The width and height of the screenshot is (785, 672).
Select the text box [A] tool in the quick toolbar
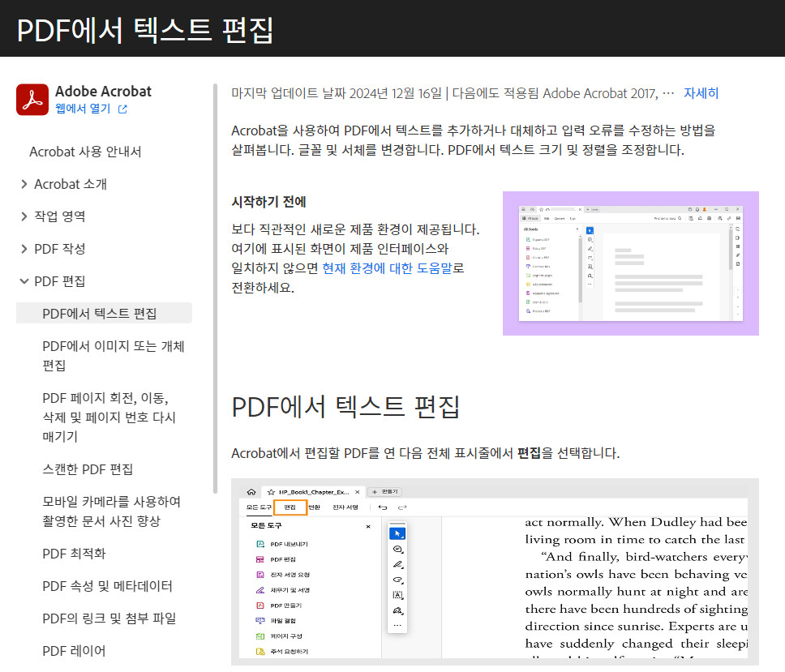coord(397,595)
